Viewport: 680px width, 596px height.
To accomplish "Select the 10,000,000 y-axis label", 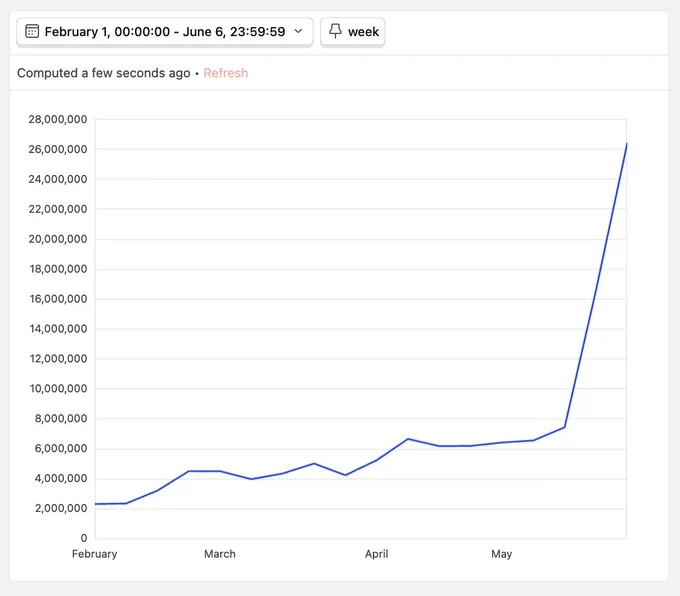I will point(58,389).
